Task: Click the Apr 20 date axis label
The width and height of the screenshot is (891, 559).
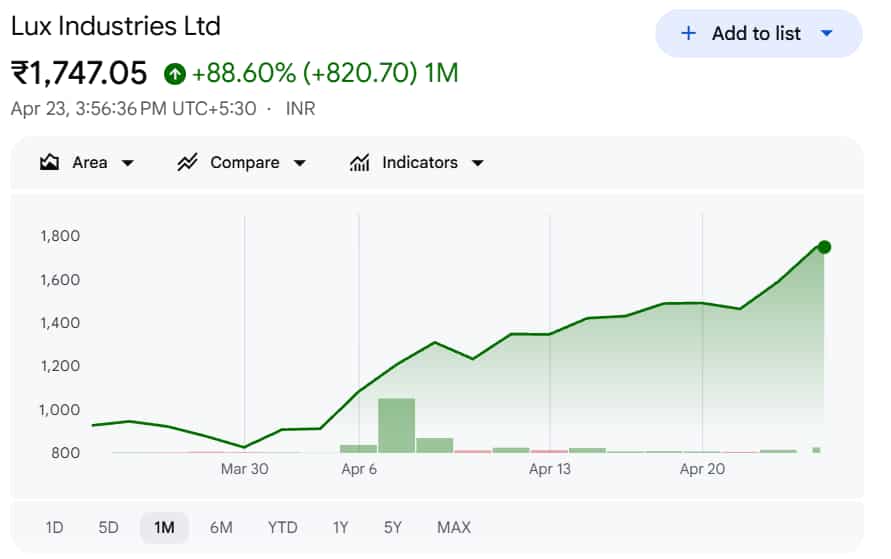Action: pos(702,469)
